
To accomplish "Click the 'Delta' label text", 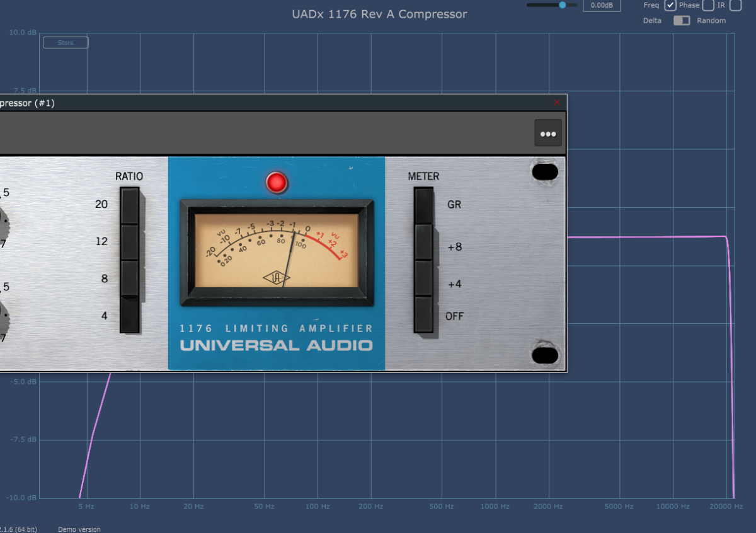I will click(652, 21).
